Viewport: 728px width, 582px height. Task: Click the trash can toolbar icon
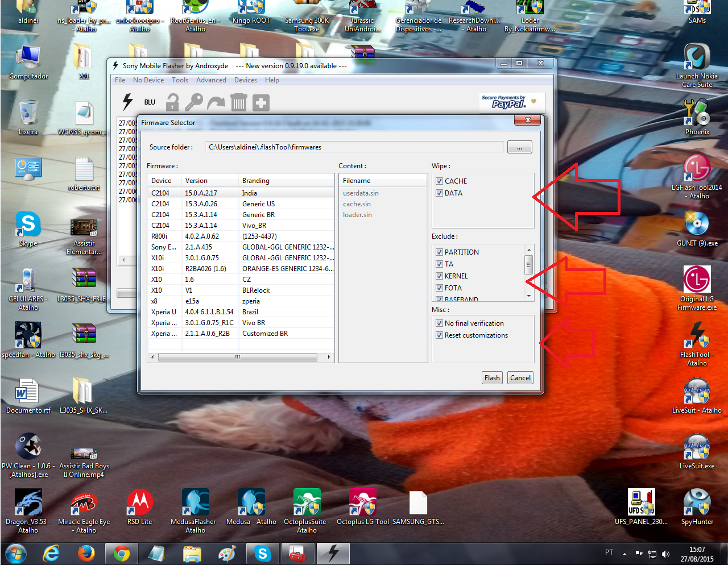[x=239, y=102]
